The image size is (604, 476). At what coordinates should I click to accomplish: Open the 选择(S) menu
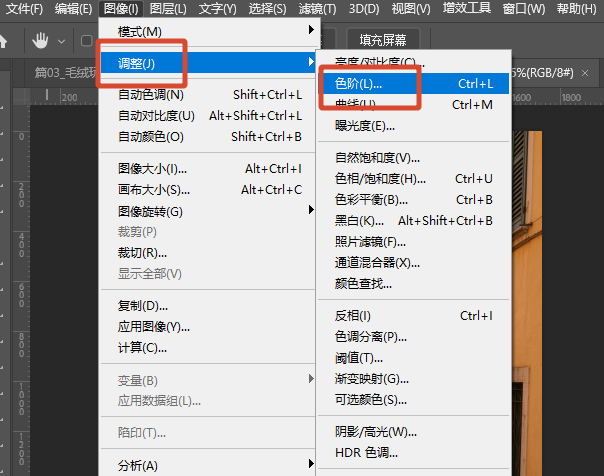[267, 8]
